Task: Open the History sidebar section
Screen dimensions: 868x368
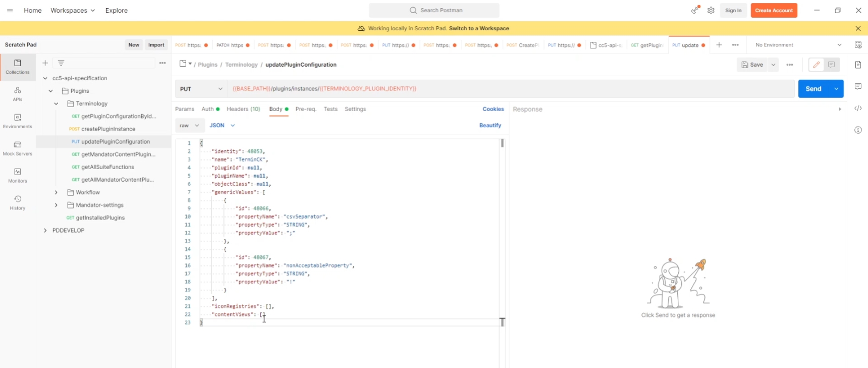Action: pyautogui.click(x=18, y=203)
